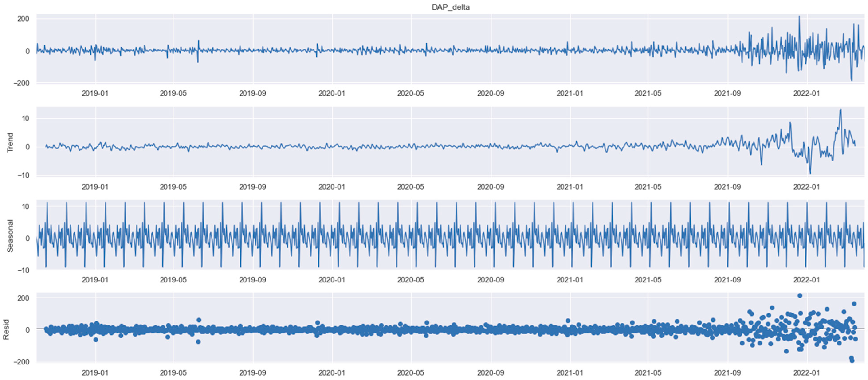Click the 200 y-tick of top plot

[x=24, y=19]
